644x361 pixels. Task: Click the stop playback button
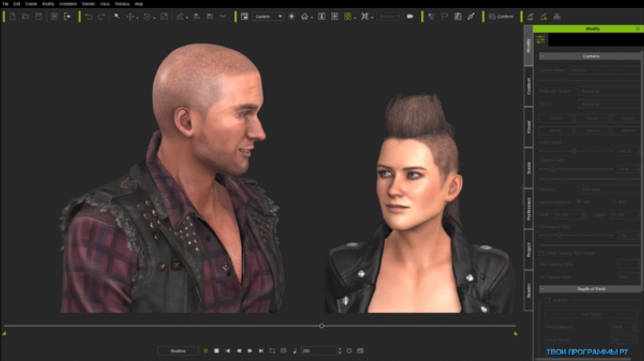216,351
